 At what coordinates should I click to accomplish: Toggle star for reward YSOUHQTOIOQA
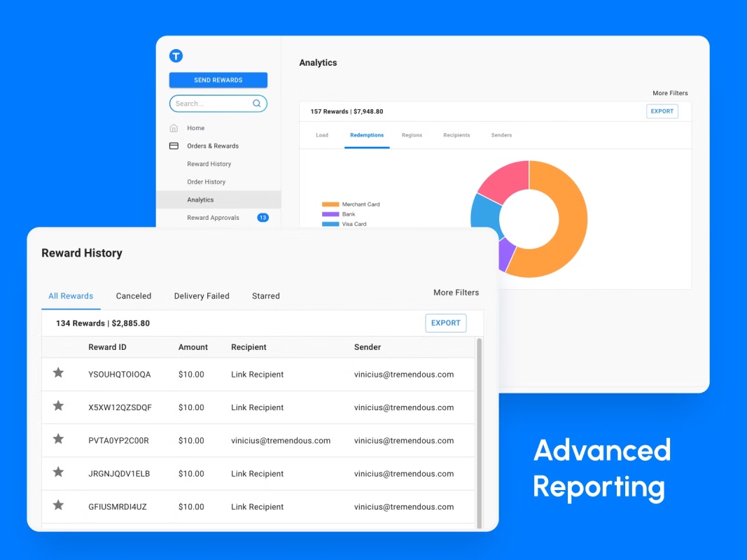pyautogui.click(x=58, y=372)
